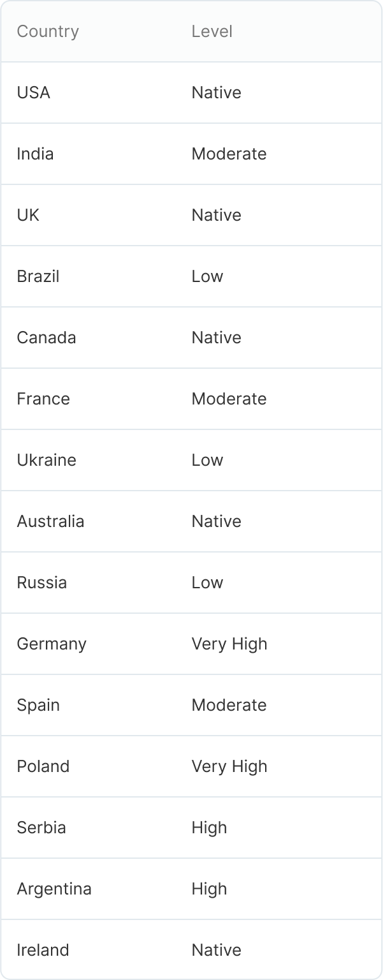
Task: Click the Brazil country cell
Action: 38,276
